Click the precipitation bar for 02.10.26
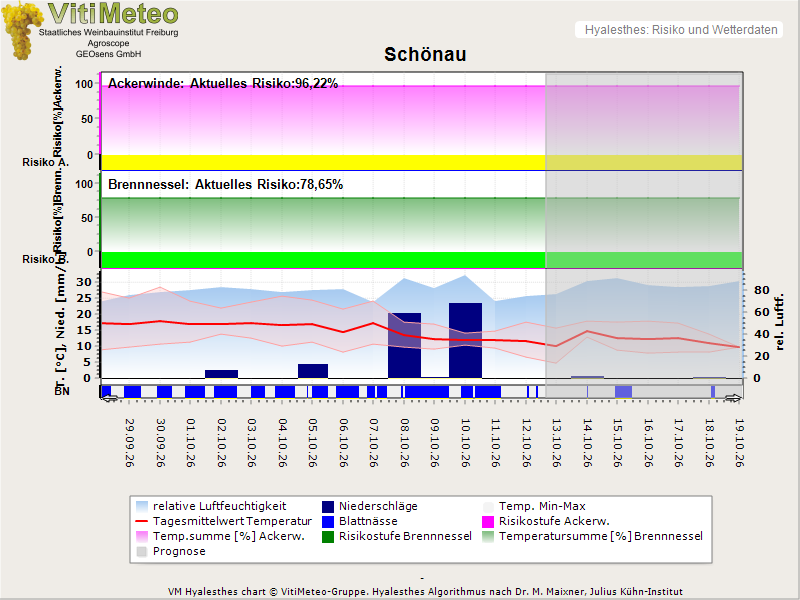This screenshot has height=600, width=800. point(221,374)
